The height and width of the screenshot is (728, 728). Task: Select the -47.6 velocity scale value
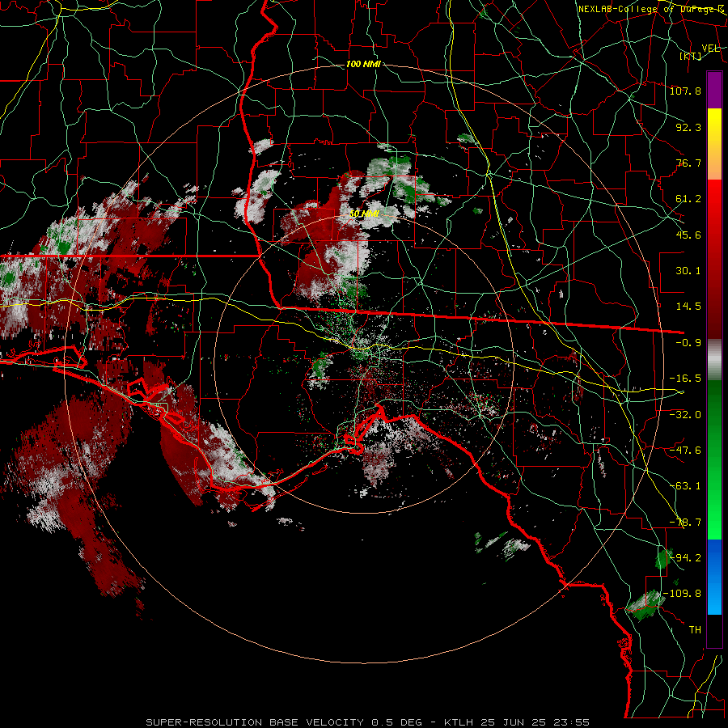coord(685,451)
